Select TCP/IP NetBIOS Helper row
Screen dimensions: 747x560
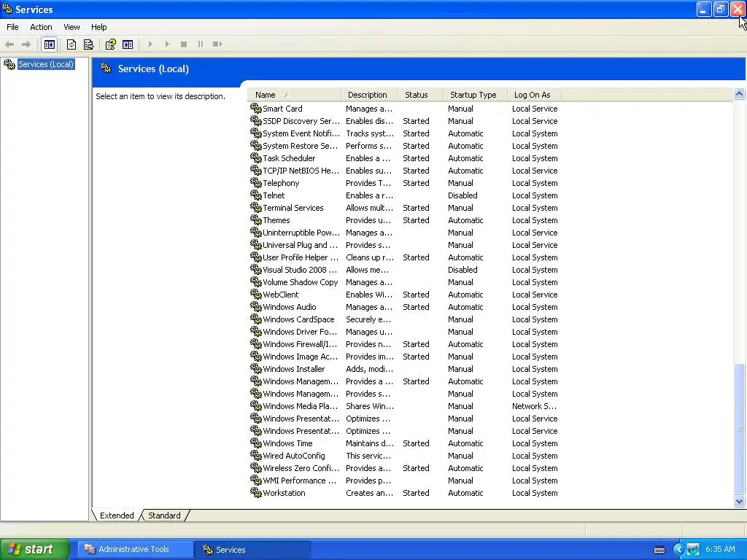pos(404,171)
